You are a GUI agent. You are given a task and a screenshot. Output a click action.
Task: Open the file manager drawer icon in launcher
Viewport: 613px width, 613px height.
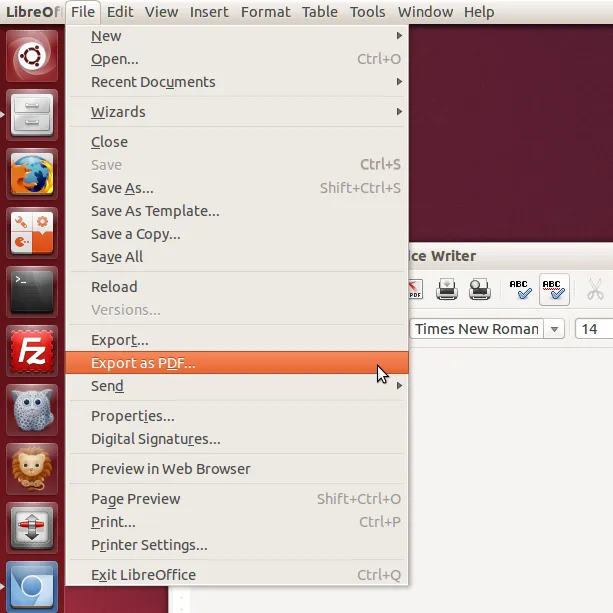(33, 115)
